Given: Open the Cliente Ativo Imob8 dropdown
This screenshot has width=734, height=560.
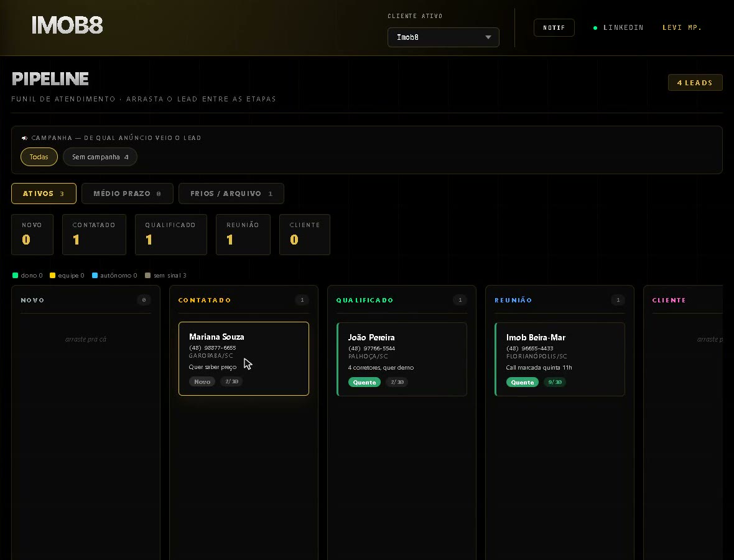Looking at the screenshot, I should click(x=444, y=37).
